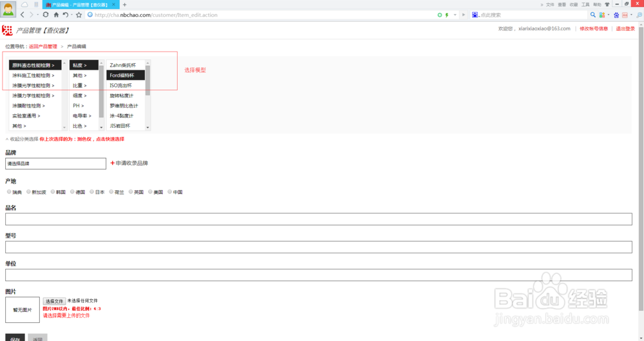Click the 单位 text input field

[x=318, y=275]
